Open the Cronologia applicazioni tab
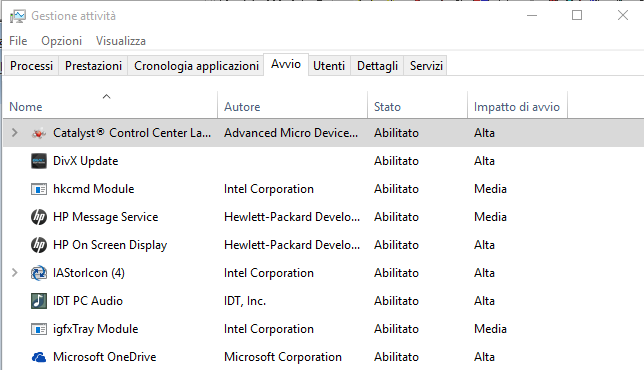644x370 pixels. (196, 66)
